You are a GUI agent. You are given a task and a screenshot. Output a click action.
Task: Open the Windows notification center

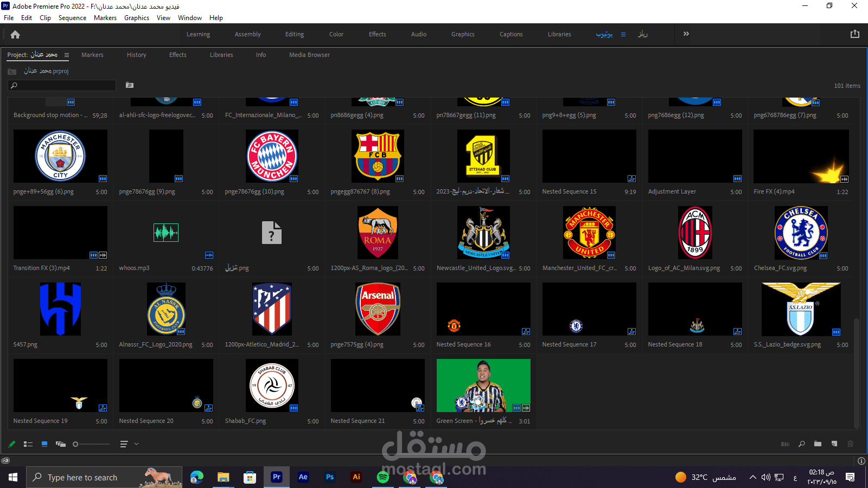pos(850,477)
